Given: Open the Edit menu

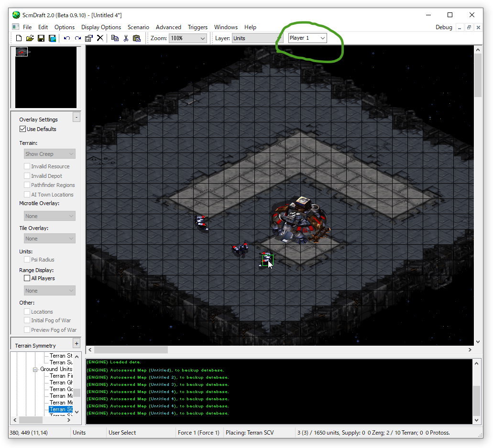Looking at the screenshot, I should 43,27.
